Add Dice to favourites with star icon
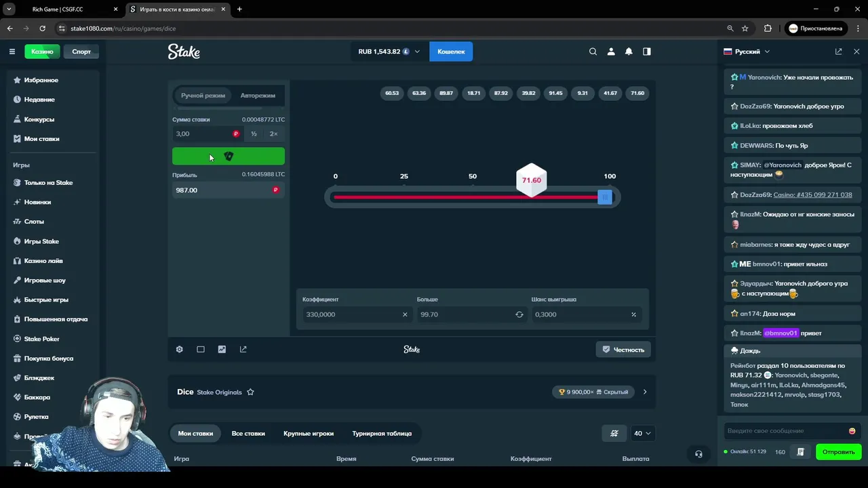 (250, 392)
